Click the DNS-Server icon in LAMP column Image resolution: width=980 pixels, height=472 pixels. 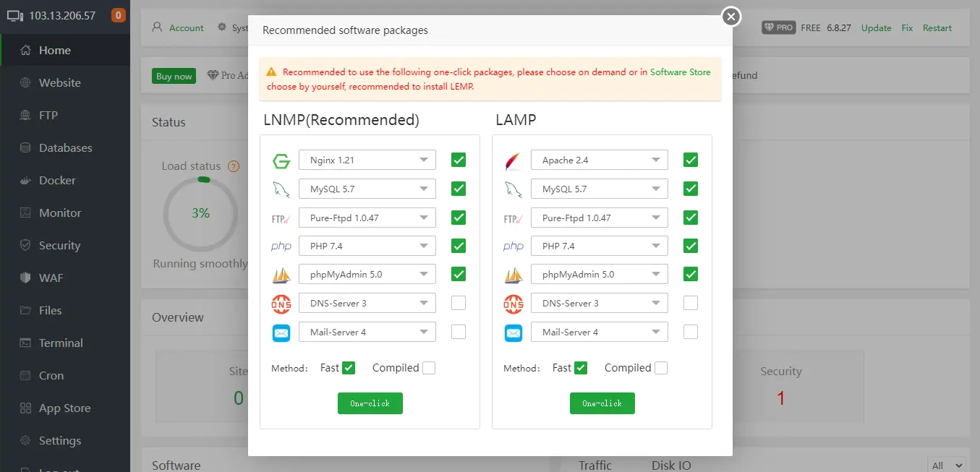point(514,304)
